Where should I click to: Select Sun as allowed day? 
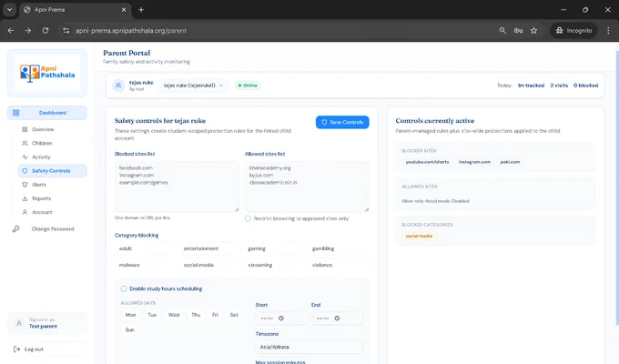130,329
